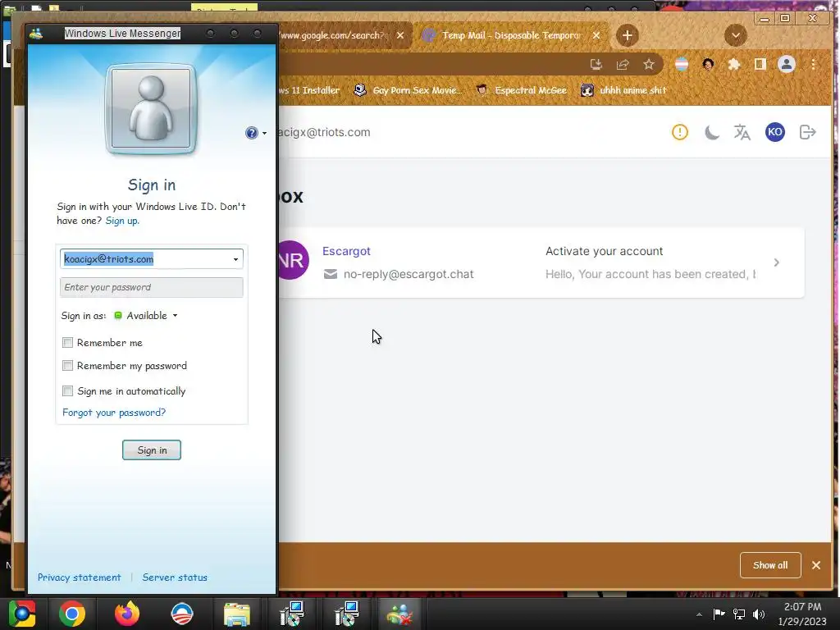Click the Sign in button
This screenshot has height=630, width=840.
tap(152, 450)
